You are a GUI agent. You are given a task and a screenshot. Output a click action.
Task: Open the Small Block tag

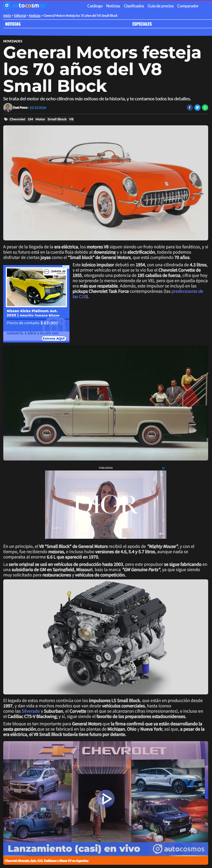pyautogui.click(x=57, y=119)
